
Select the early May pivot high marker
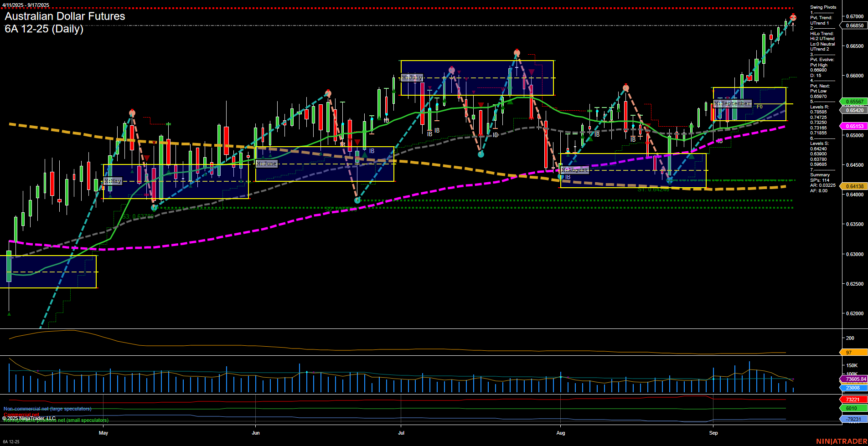[132, 113]
